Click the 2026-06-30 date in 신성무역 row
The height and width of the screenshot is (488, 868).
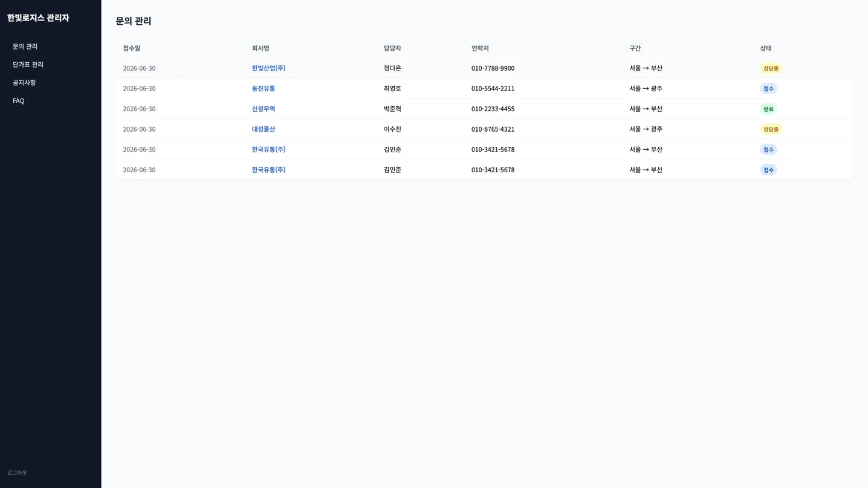pos(139,109)
